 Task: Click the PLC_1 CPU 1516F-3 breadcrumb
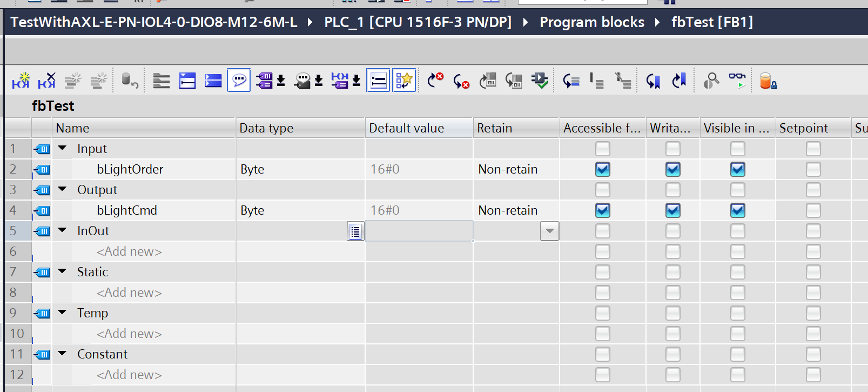tap(418, 22)
